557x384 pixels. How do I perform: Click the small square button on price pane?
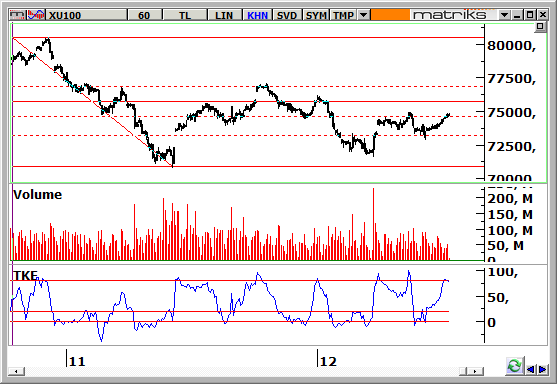[x=540, y=27]
